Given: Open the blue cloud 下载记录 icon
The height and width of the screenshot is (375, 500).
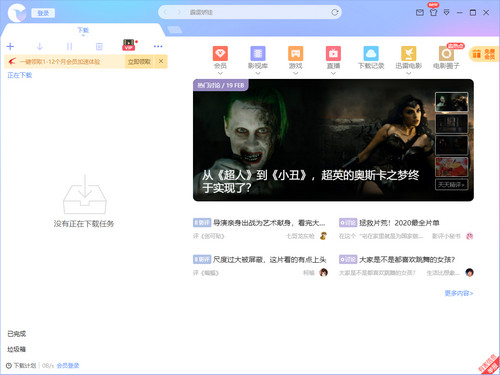Looking at the screenshot, I should pos(371,53).
